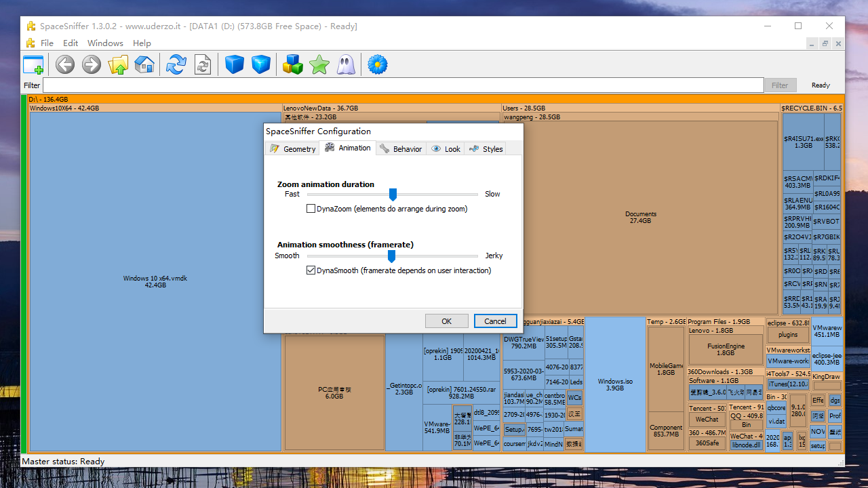Enable the DynaZoom checkbox
This screenshot has width=868, height=488.
[311, 209]
